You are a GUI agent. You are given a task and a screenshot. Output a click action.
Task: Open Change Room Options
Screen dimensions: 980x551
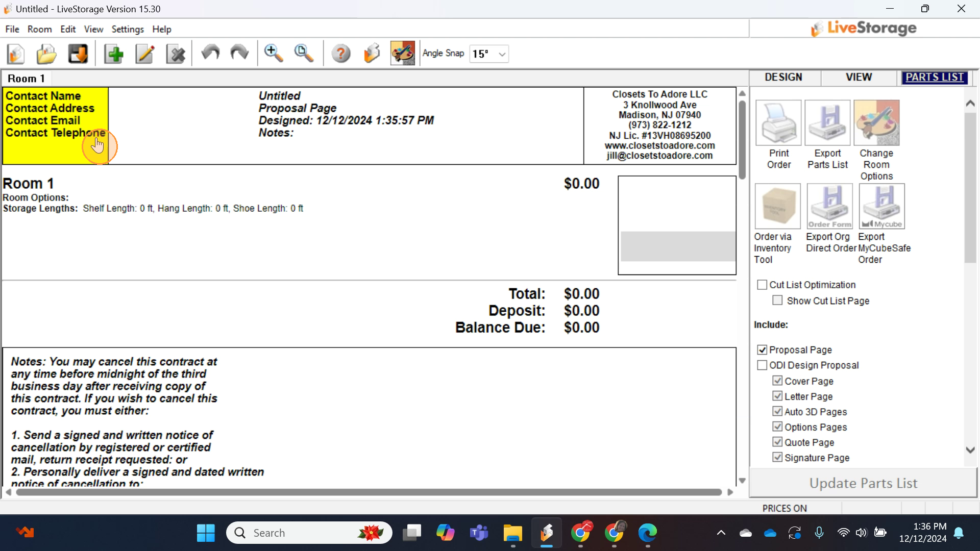tap(876, 123)
